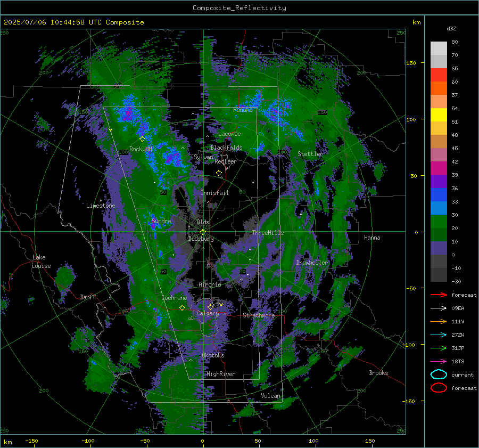The width and height of the screenshot is (479, 448).
Task: Click the Blackfalds label on map
Action: (226, 148)
